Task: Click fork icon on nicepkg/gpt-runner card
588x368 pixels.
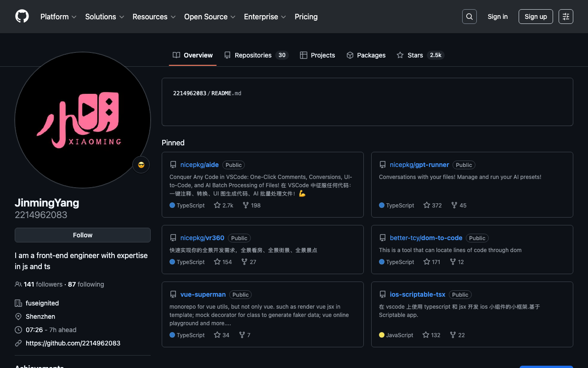Action: pyautogui.click(x=454, y=205)
